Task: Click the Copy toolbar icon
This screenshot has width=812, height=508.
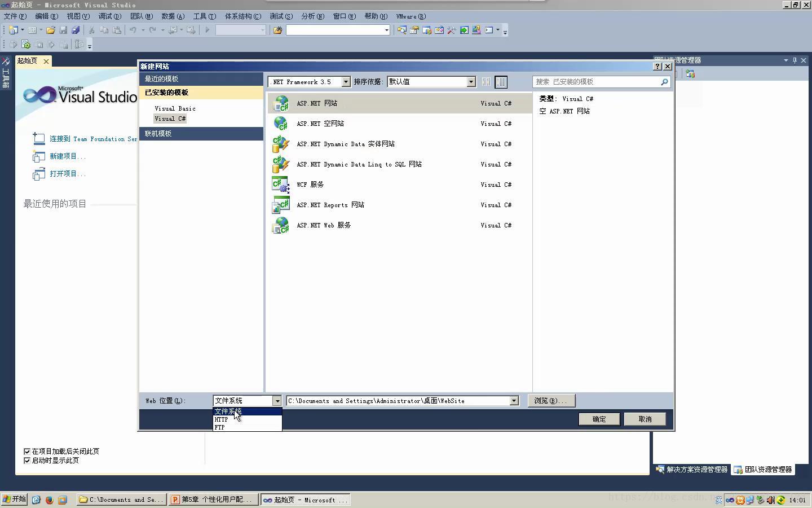Action: 104,30
